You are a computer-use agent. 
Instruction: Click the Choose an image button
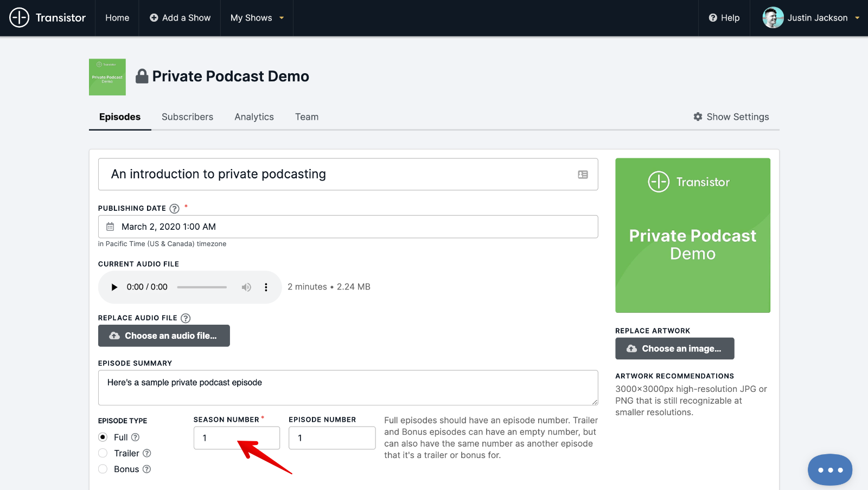click(x=674, y=349)
